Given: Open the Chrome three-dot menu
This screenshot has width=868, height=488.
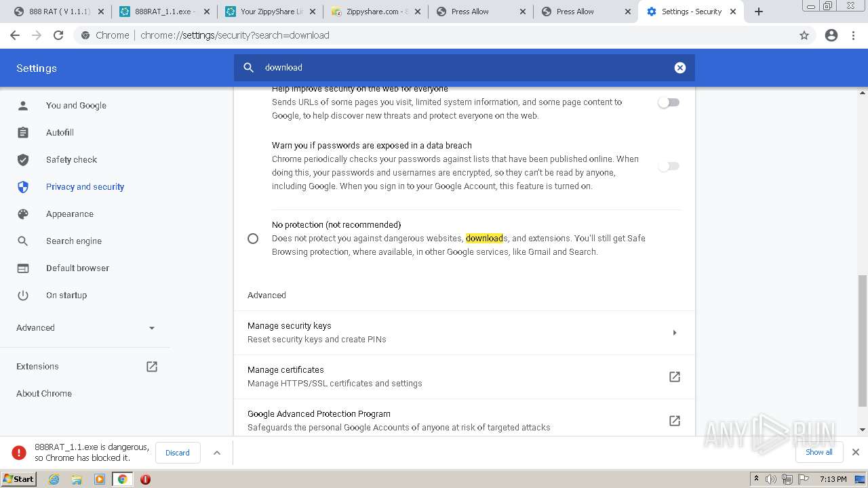Looking at the screenshot, I should tap(854, 35).
